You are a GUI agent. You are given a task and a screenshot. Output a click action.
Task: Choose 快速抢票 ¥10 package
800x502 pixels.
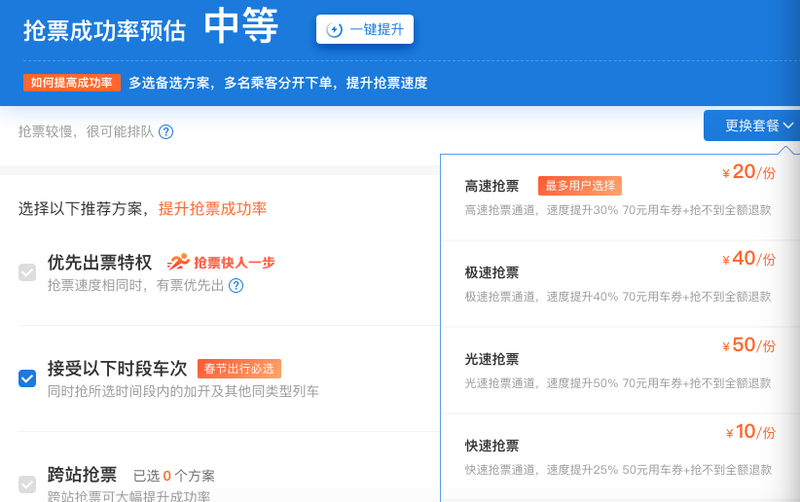pos(619,457)
